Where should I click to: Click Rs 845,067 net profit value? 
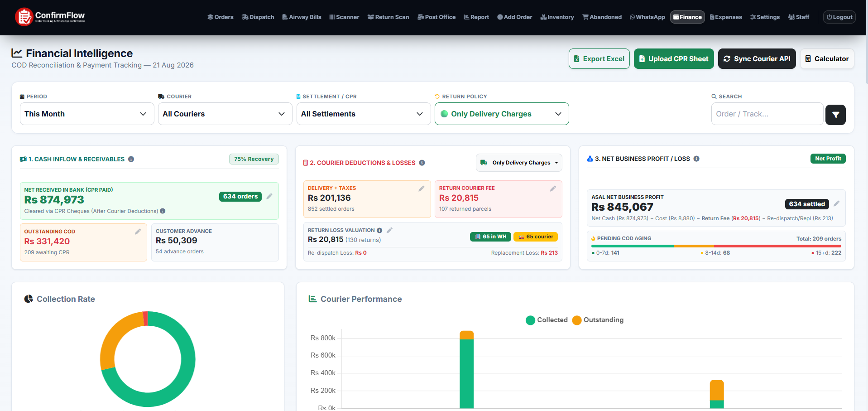point(622,207)
